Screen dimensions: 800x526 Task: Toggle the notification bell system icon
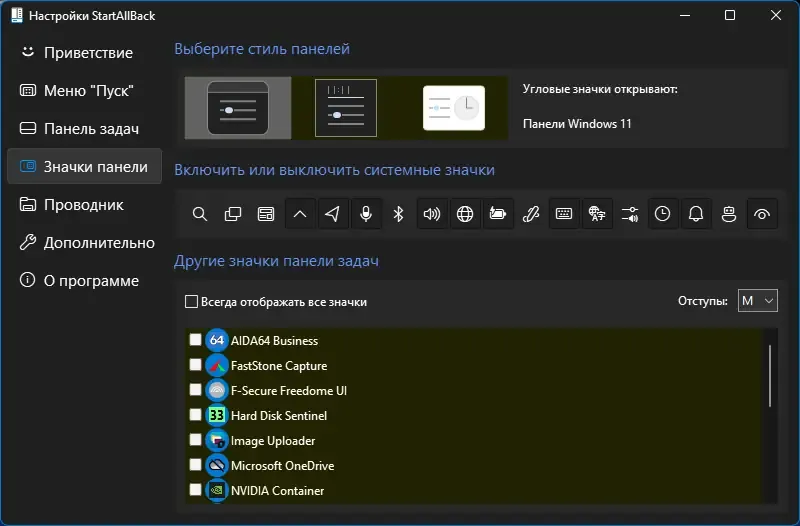tap(696, 214)
